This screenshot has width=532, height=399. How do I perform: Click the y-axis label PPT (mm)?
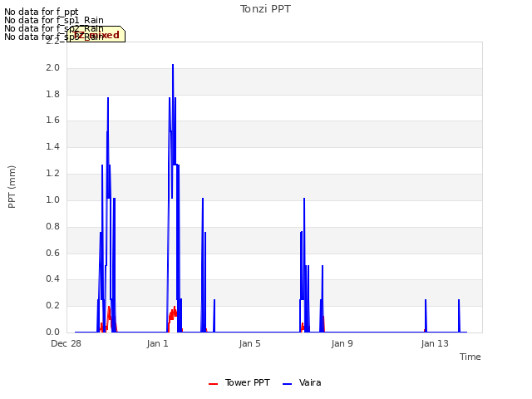pos(12,187)
